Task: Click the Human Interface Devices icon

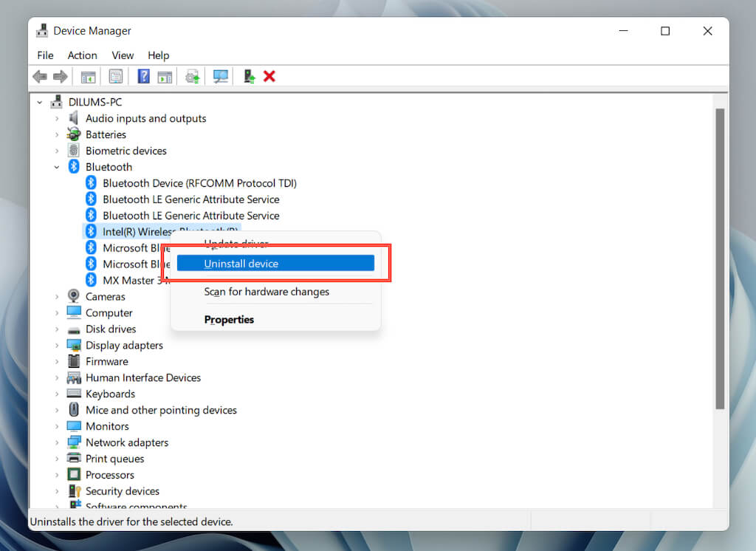Action: pyautogui.click(x=74, y=377)
